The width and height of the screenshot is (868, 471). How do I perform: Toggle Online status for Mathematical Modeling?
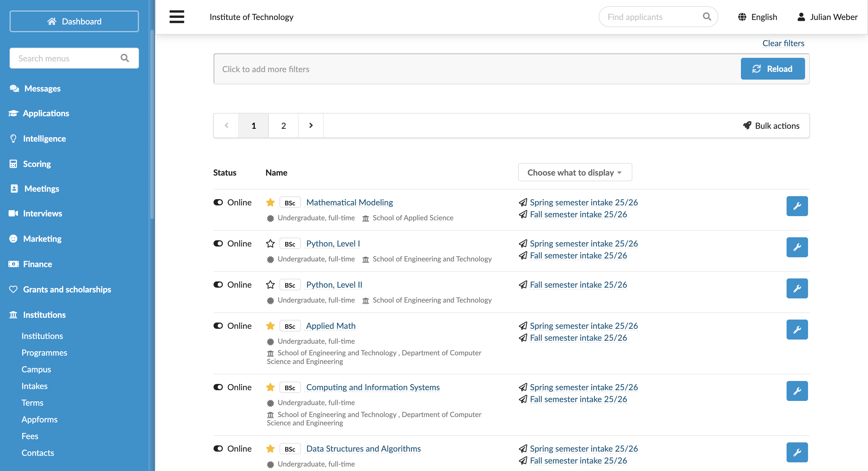(218, 202)
